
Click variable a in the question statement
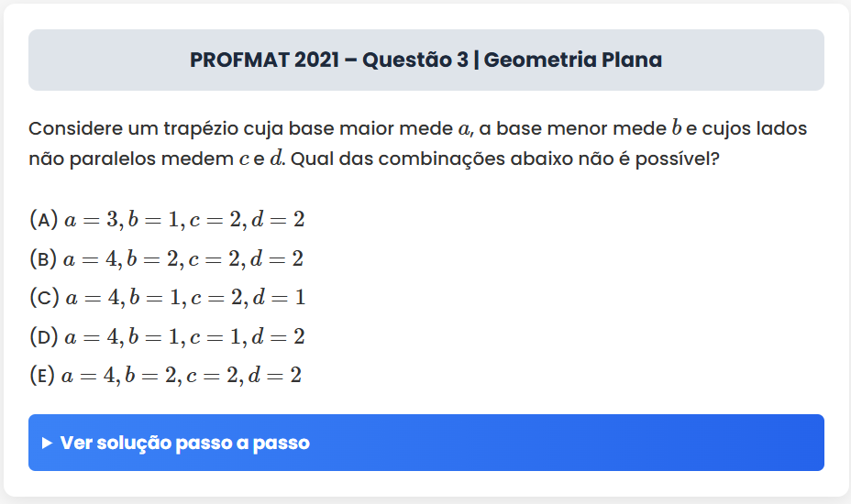pos(463,128)
